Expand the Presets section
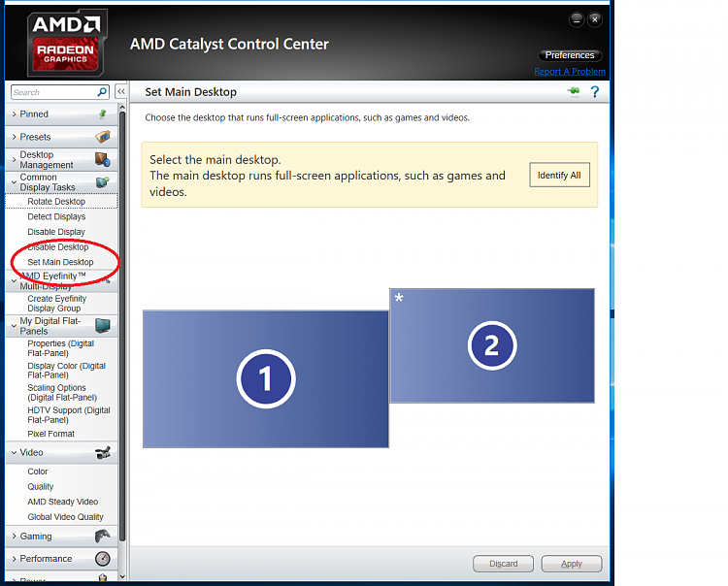728x586 pixels. 14,137
